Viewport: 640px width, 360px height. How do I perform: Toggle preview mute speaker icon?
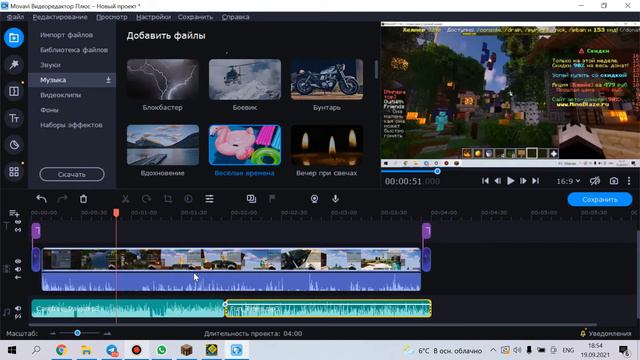[x=595, y=181]
